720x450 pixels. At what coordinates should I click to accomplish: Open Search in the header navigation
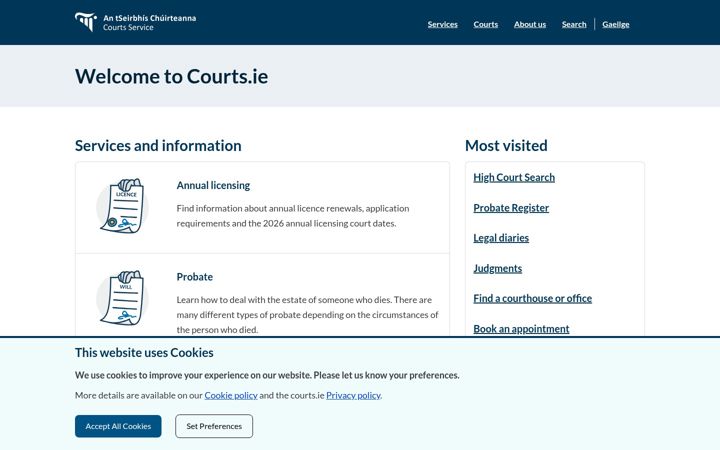(574, 24)
